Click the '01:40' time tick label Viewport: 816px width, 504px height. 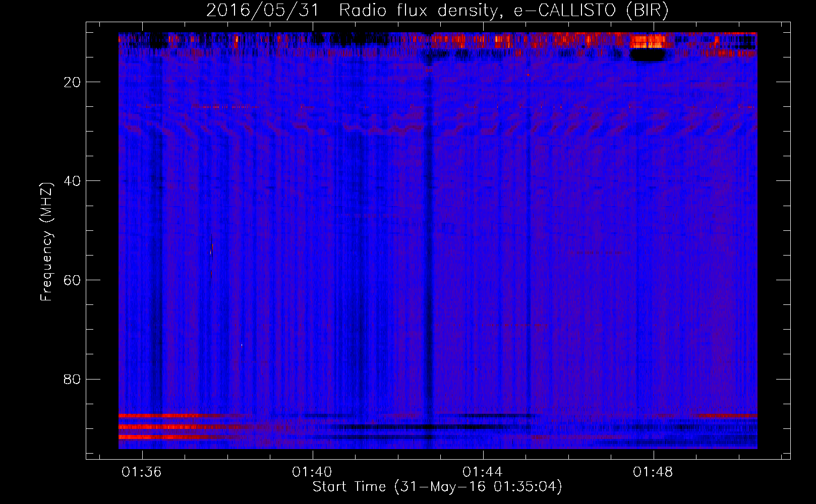312,472
